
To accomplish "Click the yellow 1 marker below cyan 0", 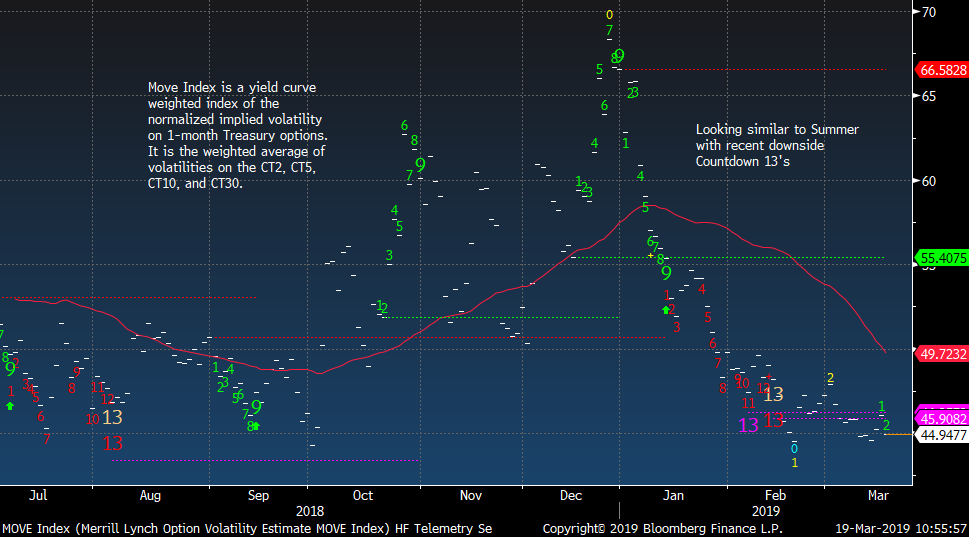I will [x=794, y=463].
